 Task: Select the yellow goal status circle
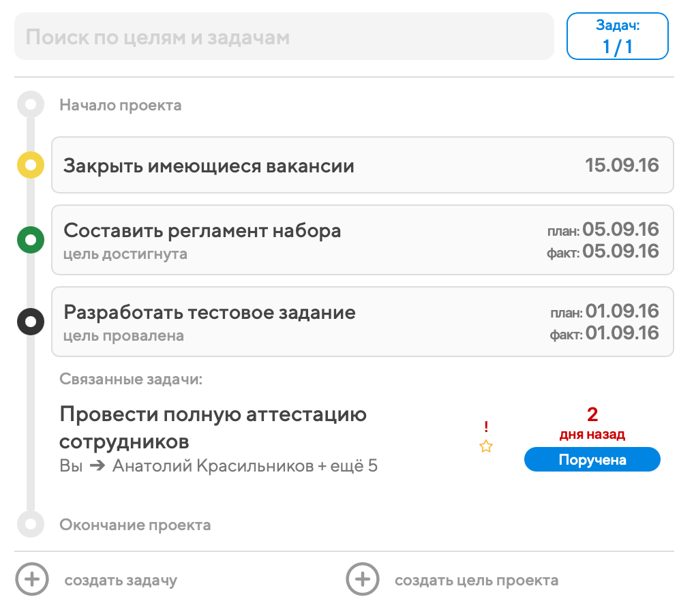coord(31,165)
